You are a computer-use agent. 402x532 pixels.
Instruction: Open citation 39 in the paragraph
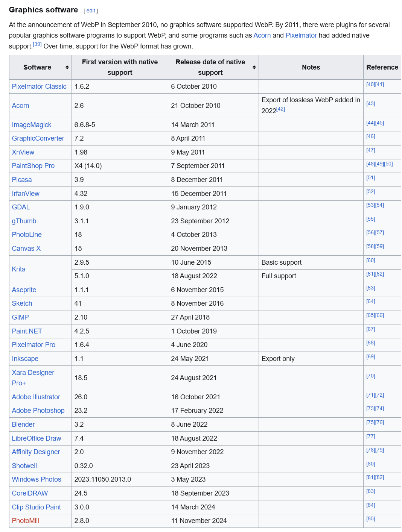[x=37, y=44]
